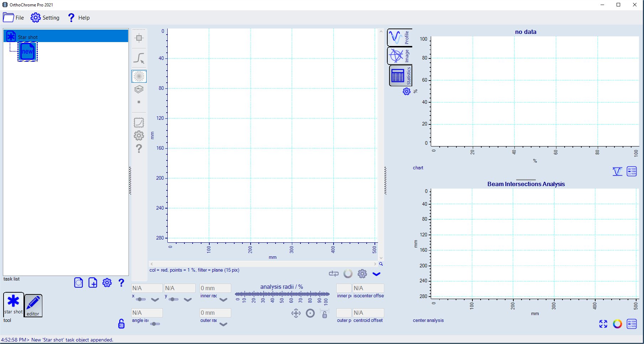Expand the blue chevron beside image settings gear
Image resolution: width=644 pixels, height=344 pixels.
click(x=376, y=274)
